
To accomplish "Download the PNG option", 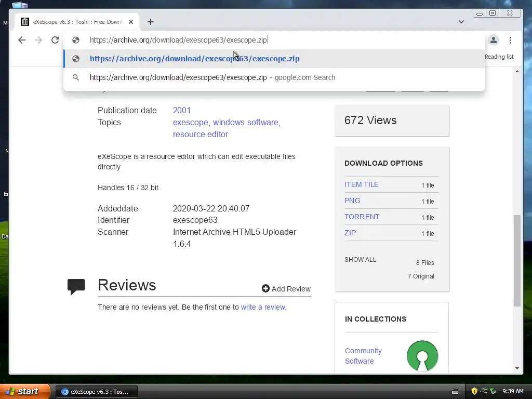I will [x=352, y=201].
